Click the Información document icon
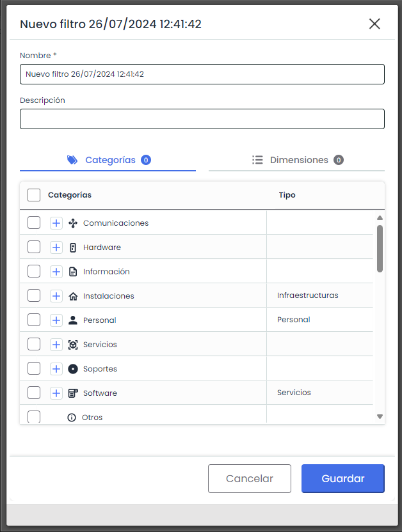Screen dimensions: 402x532 point(72,272)
